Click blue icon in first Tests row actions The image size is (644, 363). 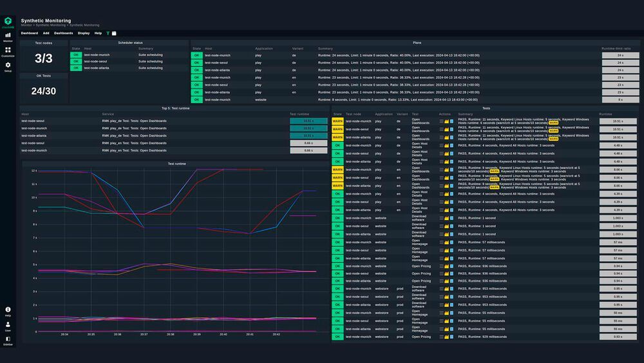[x=451, y=121]
